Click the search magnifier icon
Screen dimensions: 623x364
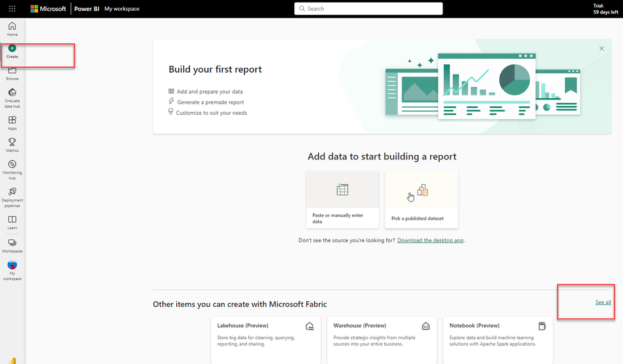tap(302, 8)
